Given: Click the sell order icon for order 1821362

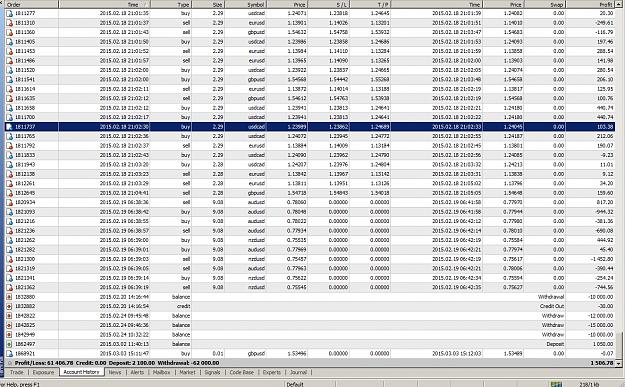Looking at the screenshot, I should 10,287.
